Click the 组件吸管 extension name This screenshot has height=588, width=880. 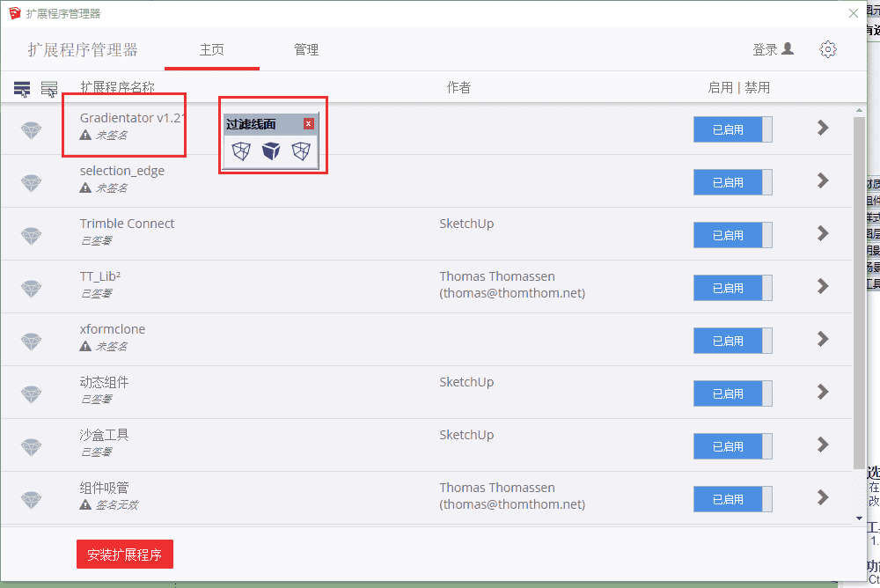[104, 488]
